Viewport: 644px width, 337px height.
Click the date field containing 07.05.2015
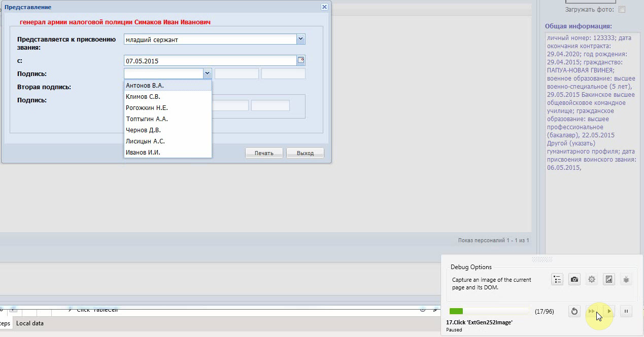click(x=210, y=61)
